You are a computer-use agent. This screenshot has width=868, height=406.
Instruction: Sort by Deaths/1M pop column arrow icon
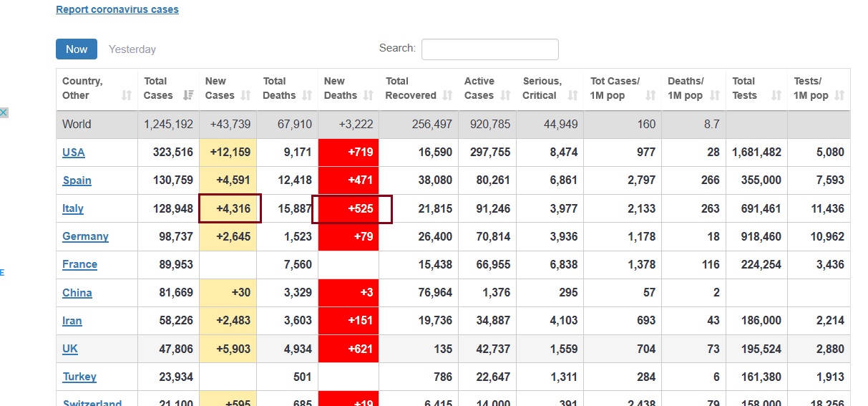pos(715,95)
